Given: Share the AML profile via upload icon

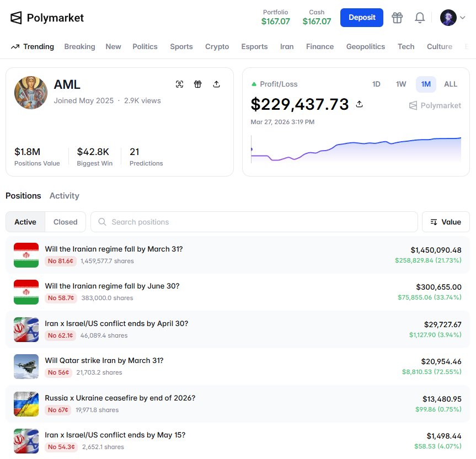Looking at the screenshot, I should pyautogui.click(x=216, y=84).
